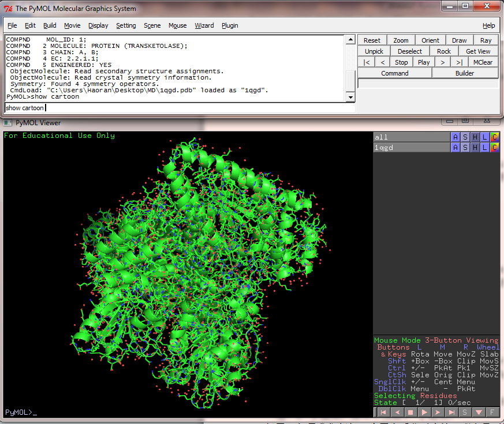The width and height of the screenshot is (504, 424).
Task: Open the Mouse menu
Action: (178, 25)
